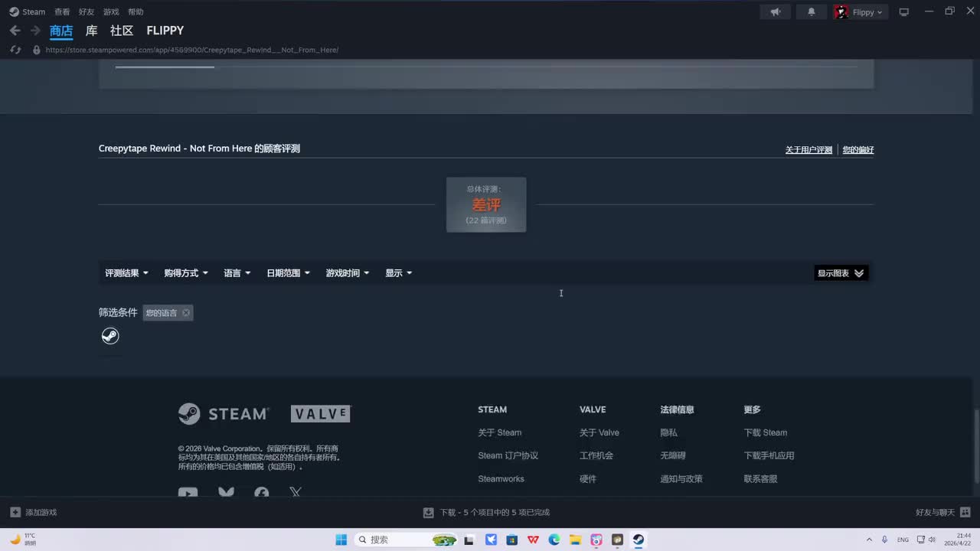Open the Steamworks footer link
980x551 pixels.
(501, 479)
